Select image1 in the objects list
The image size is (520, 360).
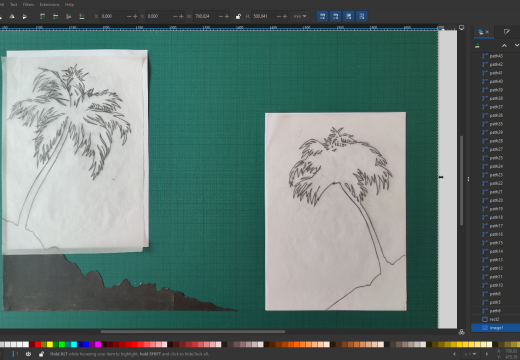496,328
